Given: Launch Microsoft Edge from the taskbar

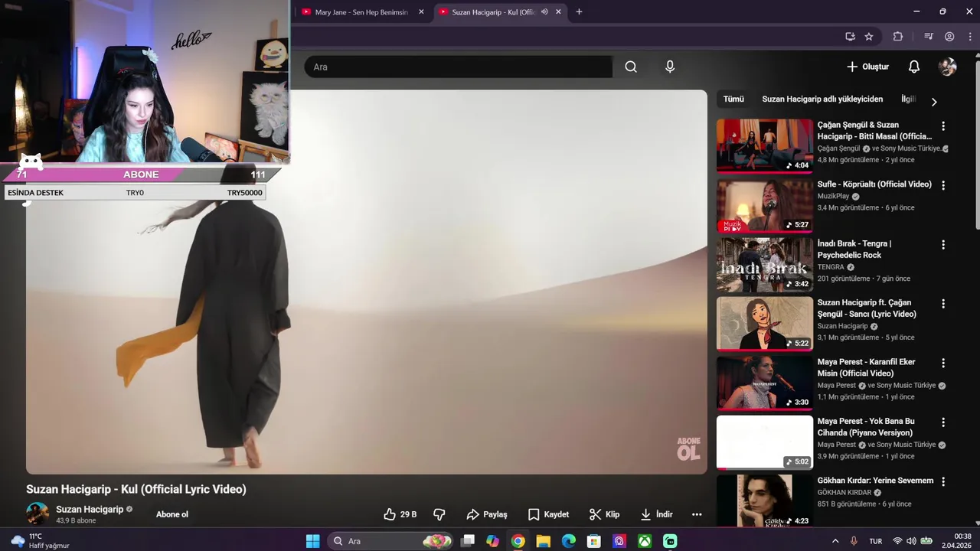Looking at the screenshot, I should (568, 541).
